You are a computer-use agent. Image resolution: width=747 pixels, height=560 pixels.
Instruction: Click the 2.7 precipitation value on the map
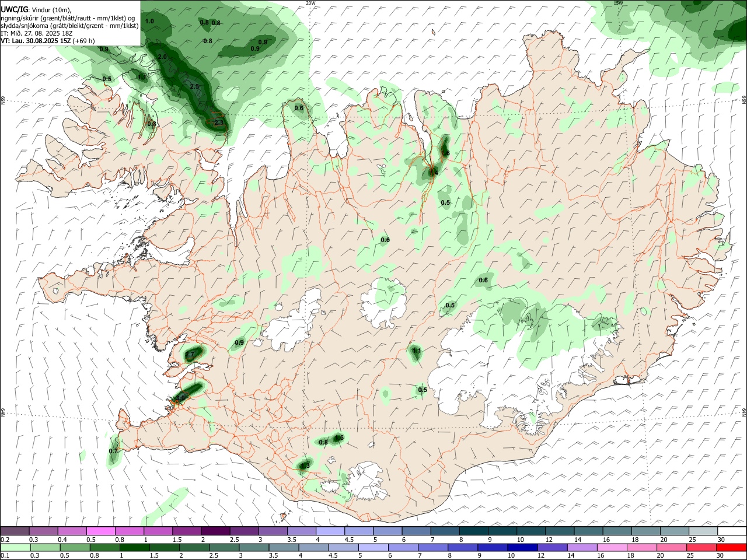190,354
